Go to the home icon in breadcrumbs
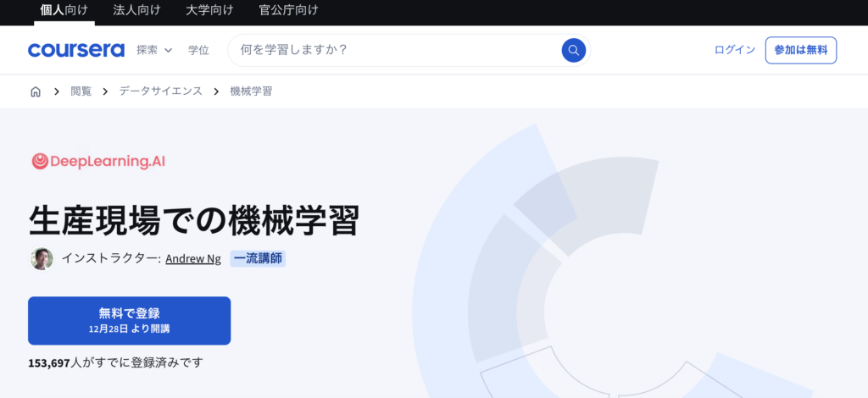The height and width of the screenshot is (398, 868). (36, 91)
